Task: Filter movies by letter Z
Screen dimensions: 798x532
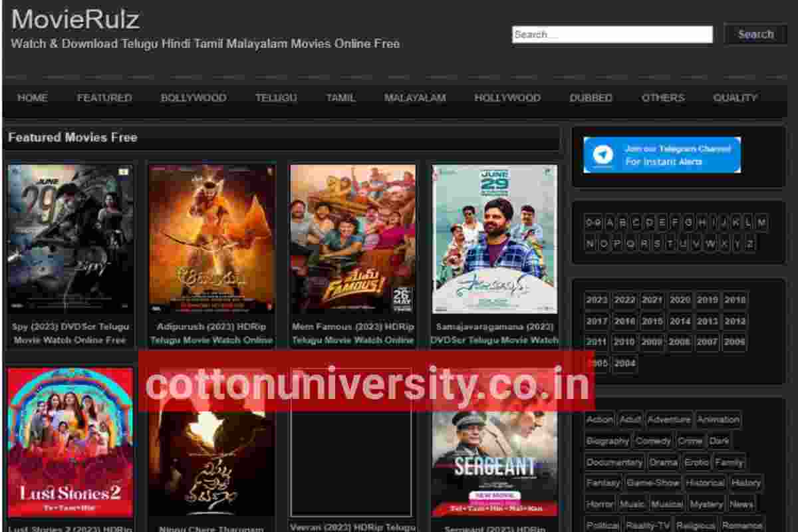Action: point(750,244)
